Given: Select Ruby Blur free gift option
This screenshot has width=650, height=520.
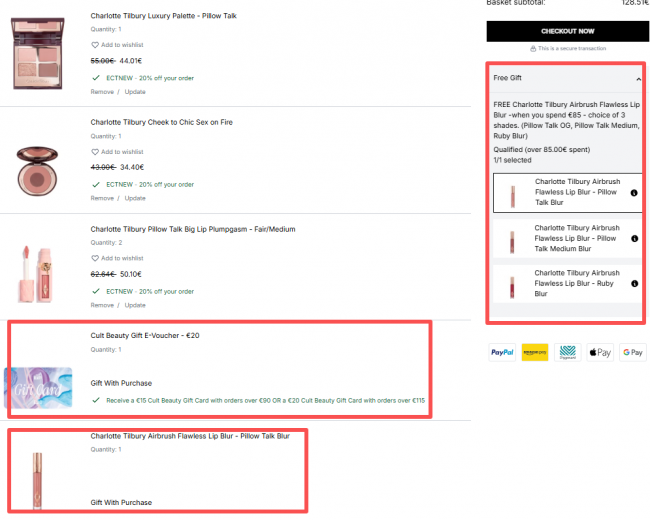Looking at the screenshot, I should tap(568, 284).
